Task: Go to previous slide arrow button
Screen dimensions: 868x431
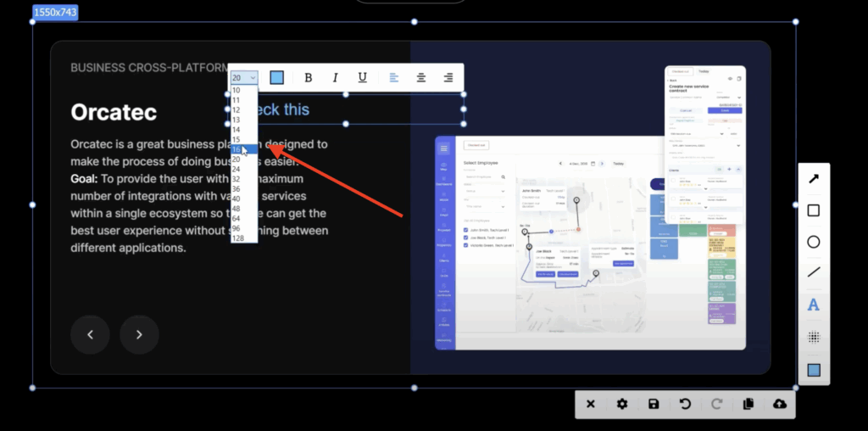Action: click(x=90, y=334)
